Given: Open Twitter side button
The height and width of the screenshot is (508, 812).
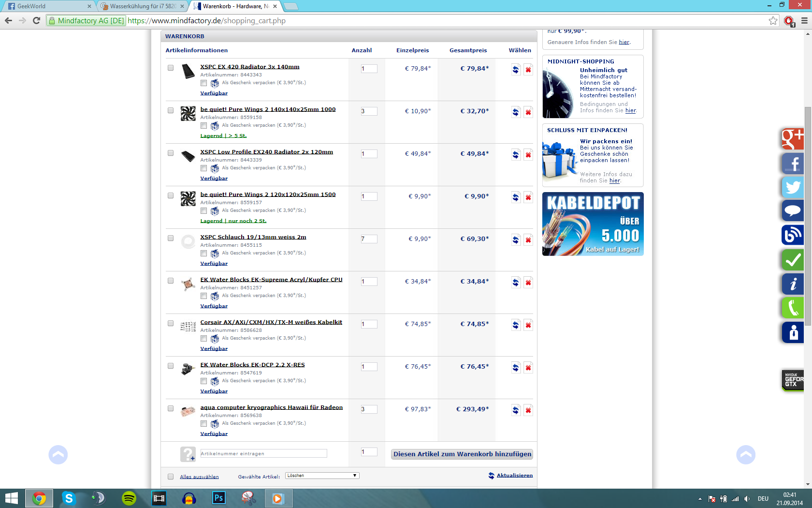Looking at the screenshot, I should pyautogui.click(x=793, y=187).
